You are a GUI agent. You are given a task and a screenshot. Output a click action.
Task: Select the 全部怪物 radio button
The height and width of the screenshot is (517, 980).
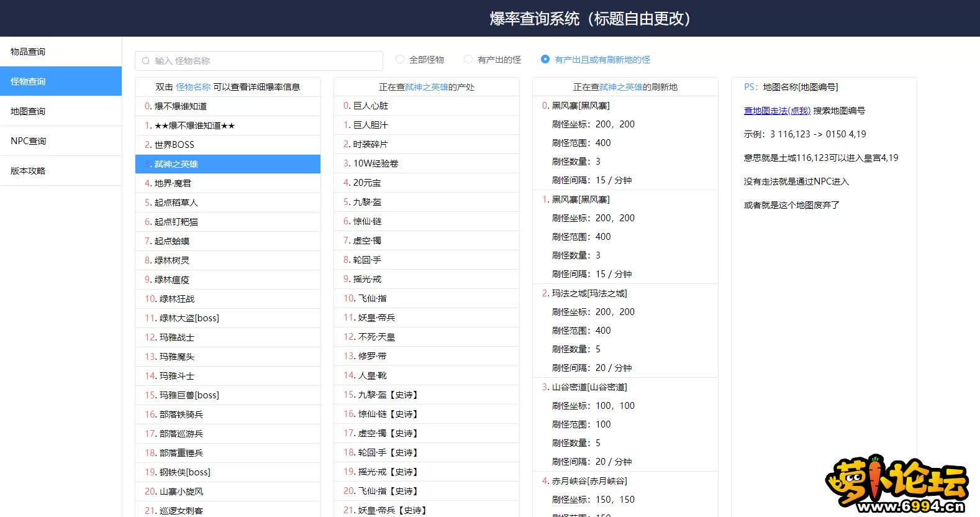400,60
